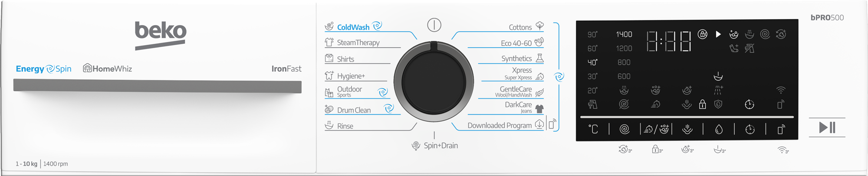The image size is (868, 176).
Task: Click the Wi-Fi 3-second hold symbol
Action: (x=783, y=150)
